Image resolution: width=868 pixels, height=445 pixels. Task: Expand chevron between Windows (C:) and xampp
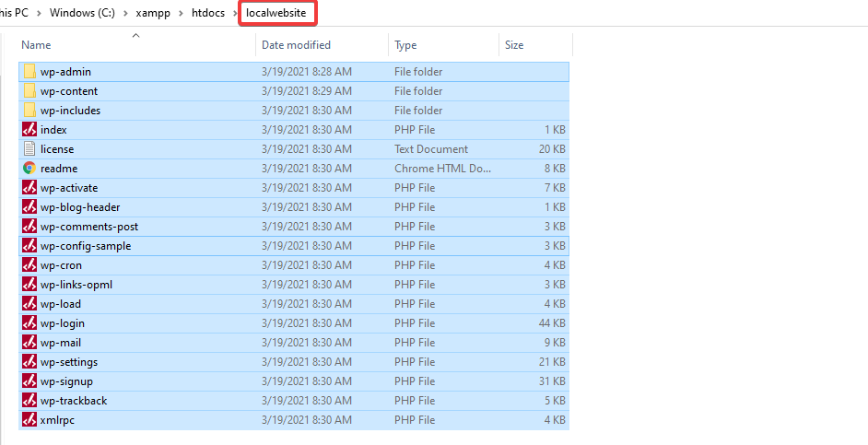point(125,13)
